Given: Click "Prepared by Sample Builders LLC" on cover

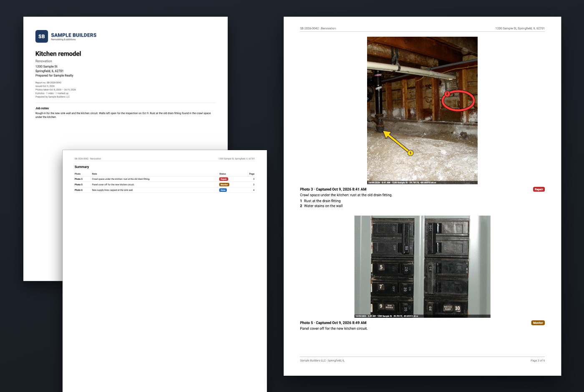Looking at the screenshot, I should tap(53, 97).
